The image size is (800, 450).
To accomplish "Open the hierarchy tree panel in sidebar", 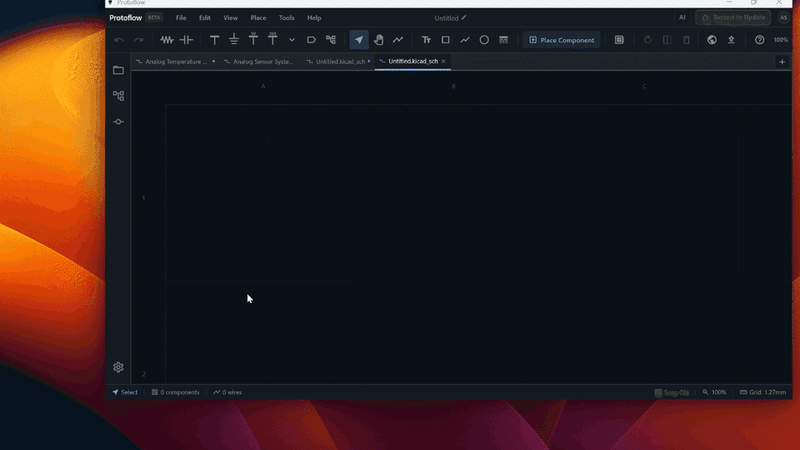I will click(x=118, y=95).
